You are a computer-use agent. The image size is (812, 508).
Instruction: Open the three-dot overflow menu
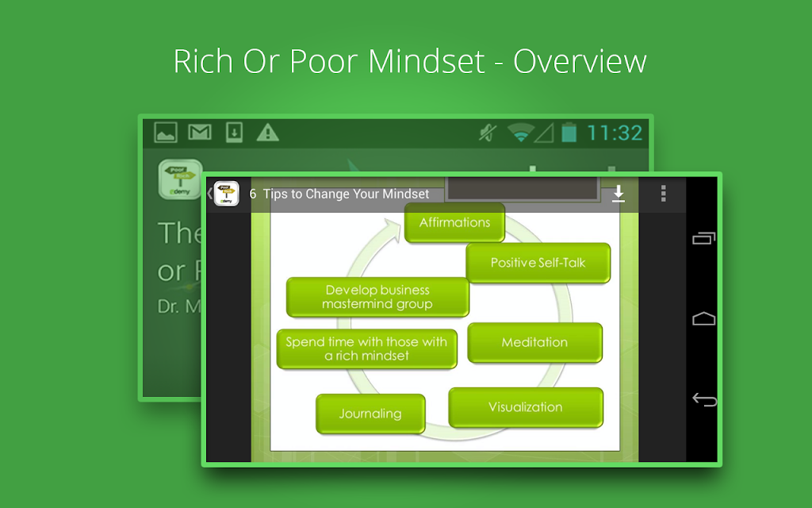click(x=663, y=194)
